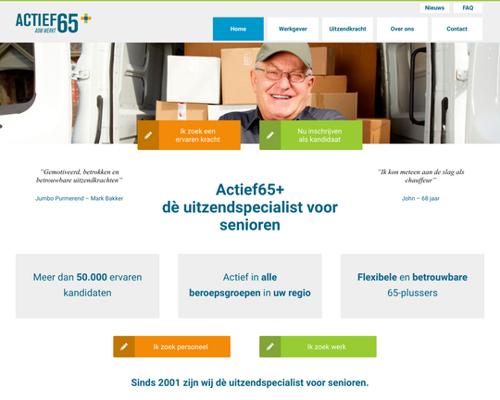
Task: Open the Over ons page
Action: (402, 29)
